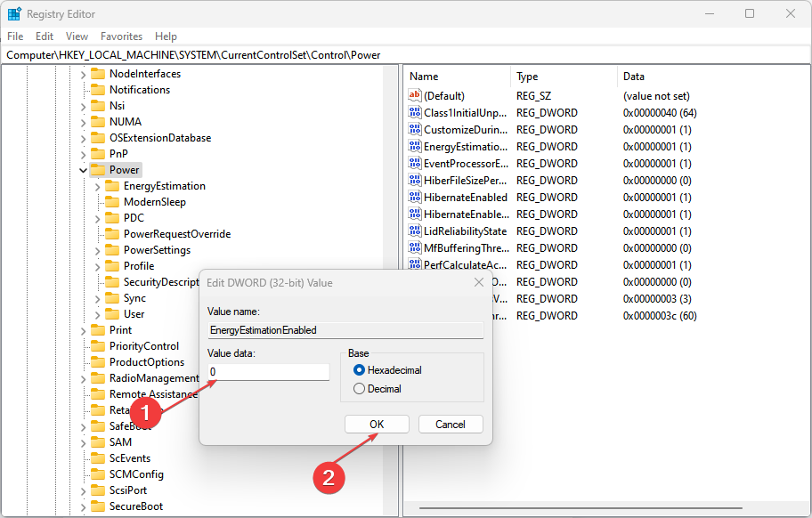
Task: Click the ModernSleep folder icon
Action: point(112,202)
